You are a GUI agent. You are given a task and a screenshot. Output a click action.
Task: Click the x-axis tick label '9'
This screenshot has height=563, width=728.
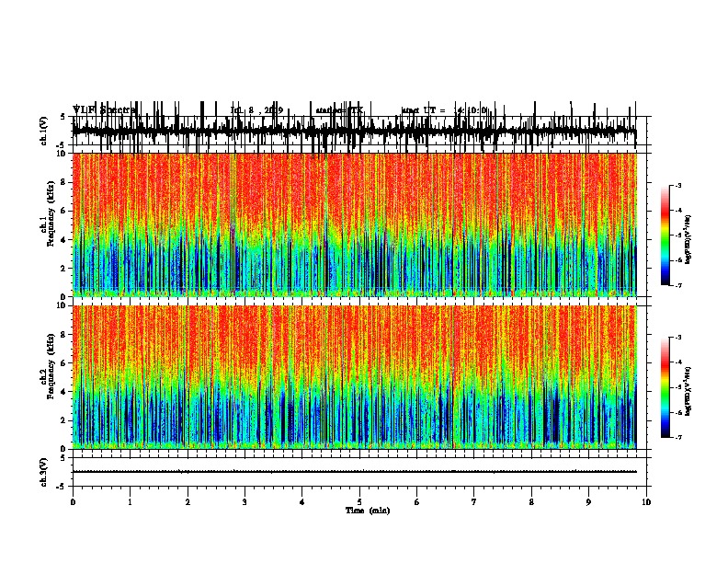588,502
